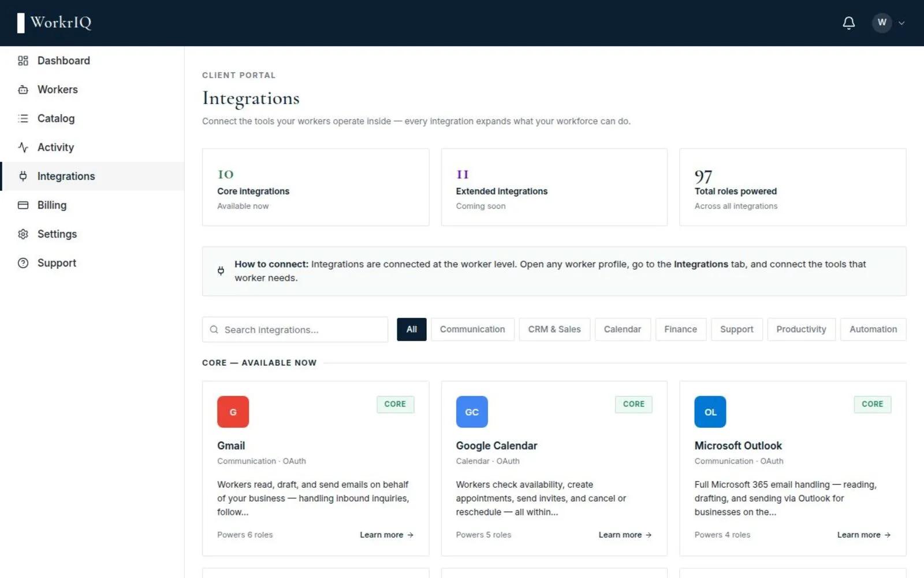Viewport: 924px width, 578px height.
Task: Click the W user avatar
Action: pyautogui.click(x=882, y=23)
